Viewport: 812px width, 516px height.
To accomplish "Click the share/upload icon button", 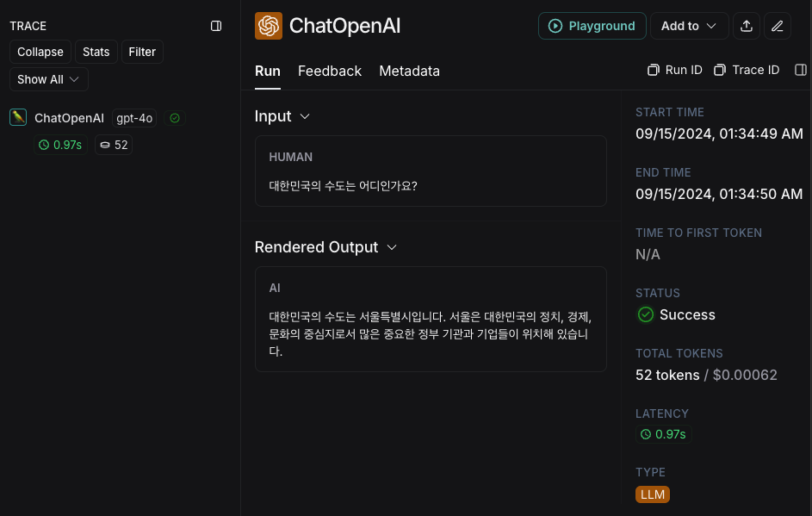I will pos(747,26).
